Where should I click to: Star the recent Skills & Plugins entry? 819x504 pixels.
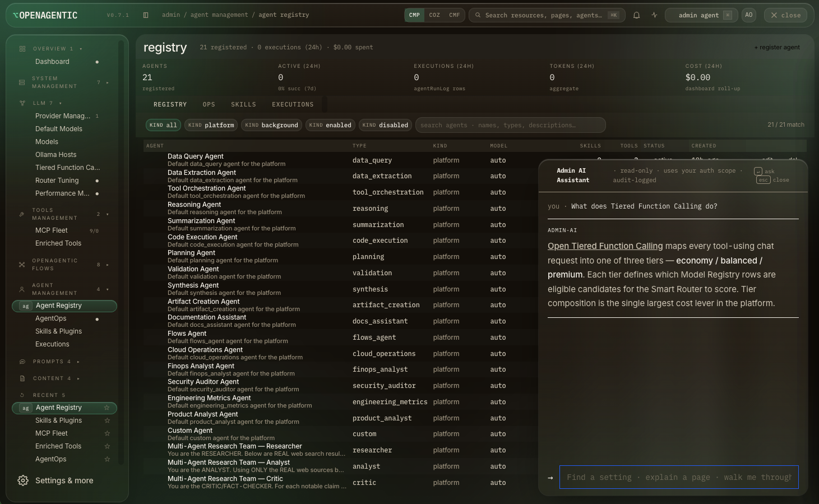pyautogui.click(x=107, y=420)
